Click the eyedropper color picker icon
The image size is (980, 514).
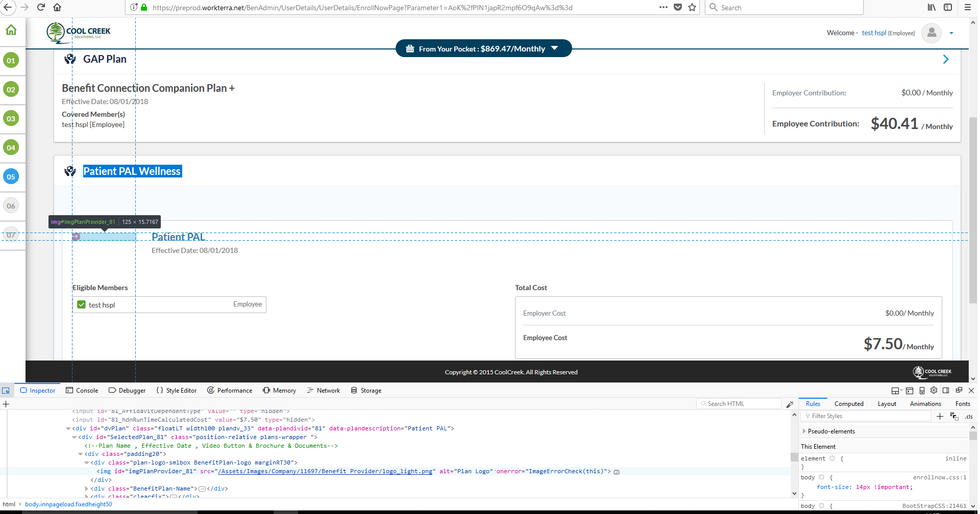[x=790, y=404]
